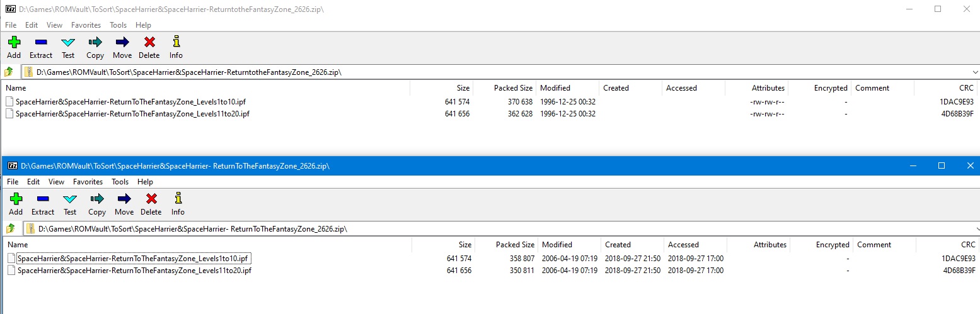Viewport: 980px width, 314px height.
Task: Click Test icon in top 7-Zip window
Action: coord(68,43)
